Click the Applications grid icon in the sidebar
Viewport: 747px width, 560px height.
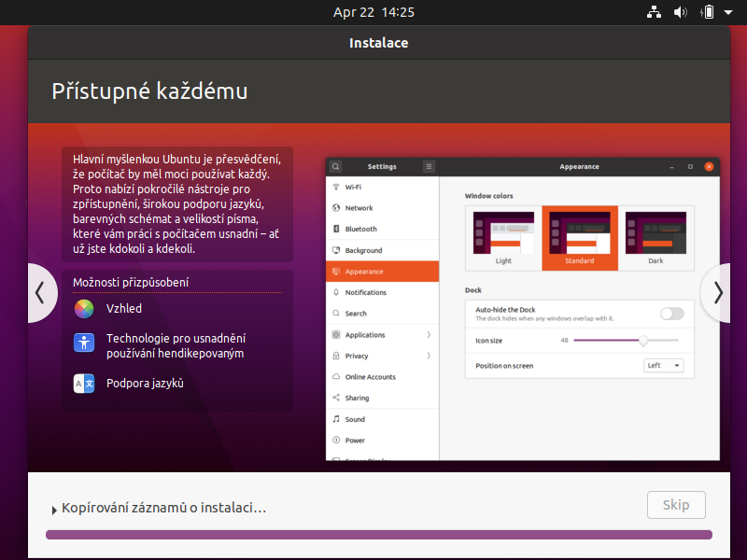click(x=336, y=335)
